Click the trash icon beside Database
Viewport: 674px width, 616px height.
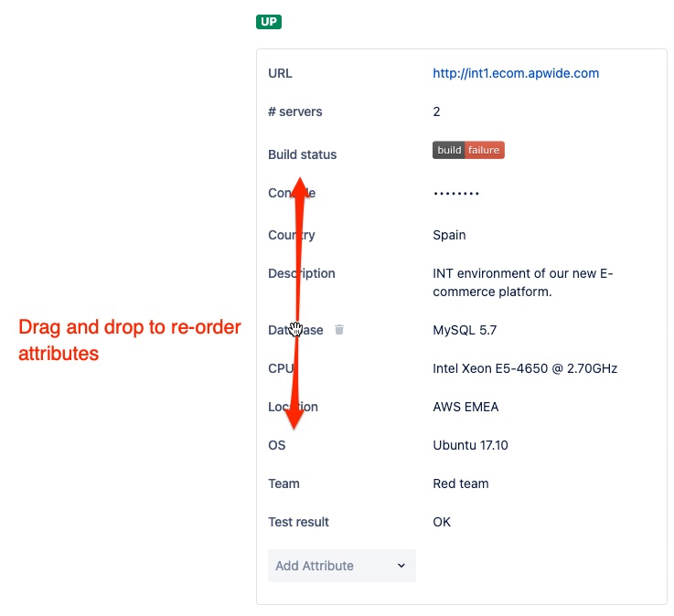pyautogui.click(x=339, y=330)
